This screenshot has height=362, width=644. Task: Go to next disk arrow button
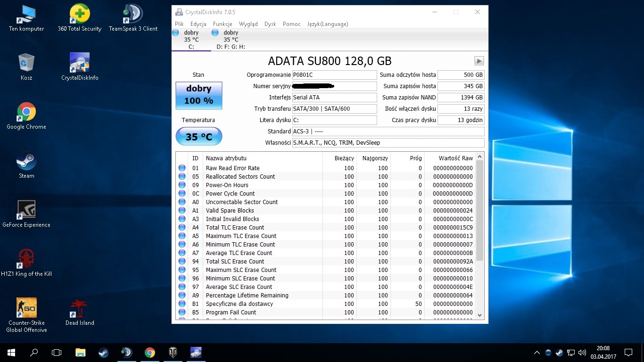(x=479, y=61)
